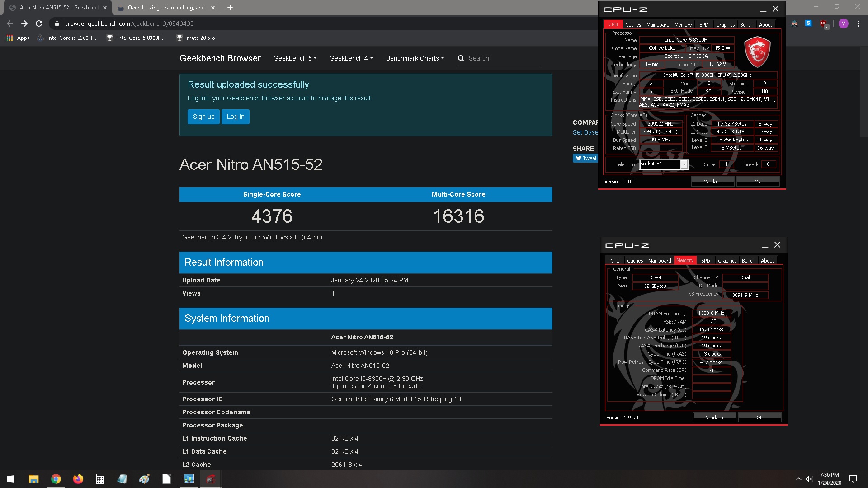This screenshot has height=488, width=868.
Task: Open SPD tab in top CPU-Z window
Action: click(x=704, y=25)
